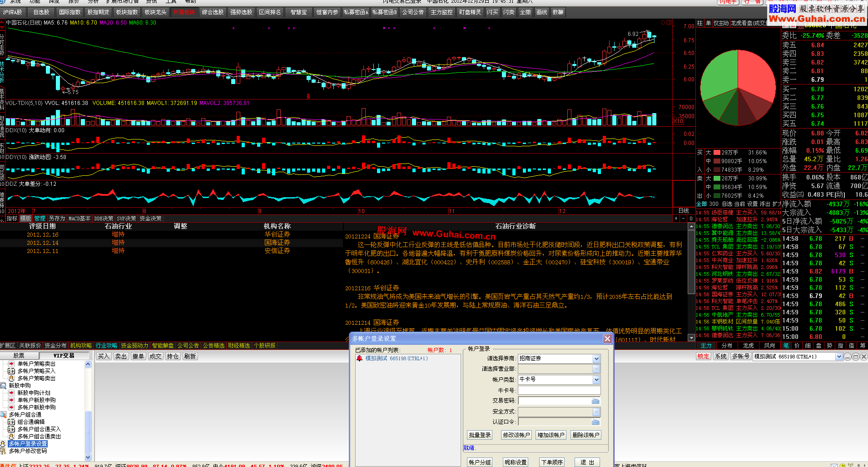Click the red bell icon of 模拟测试 account
This screenshot has width=868, height=467.
coord(360,358)
